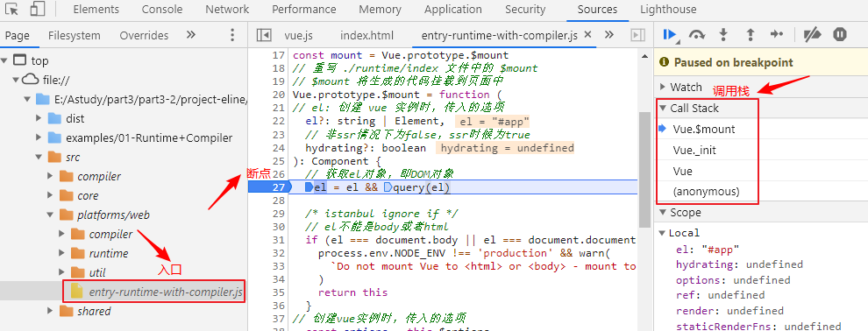Collapse the src folder
Viewport: 868px width, 331px height.
tap(39, 157)
